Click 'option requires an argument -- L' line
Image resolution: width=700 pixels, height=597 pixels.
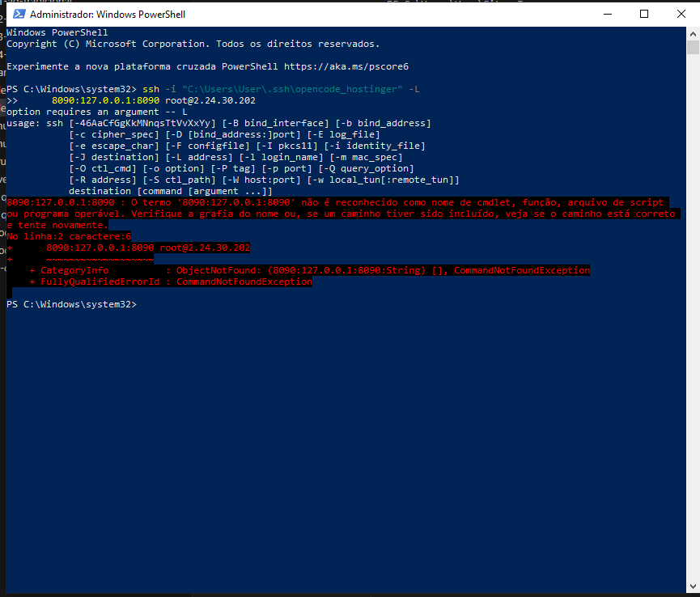click(97, 112)
